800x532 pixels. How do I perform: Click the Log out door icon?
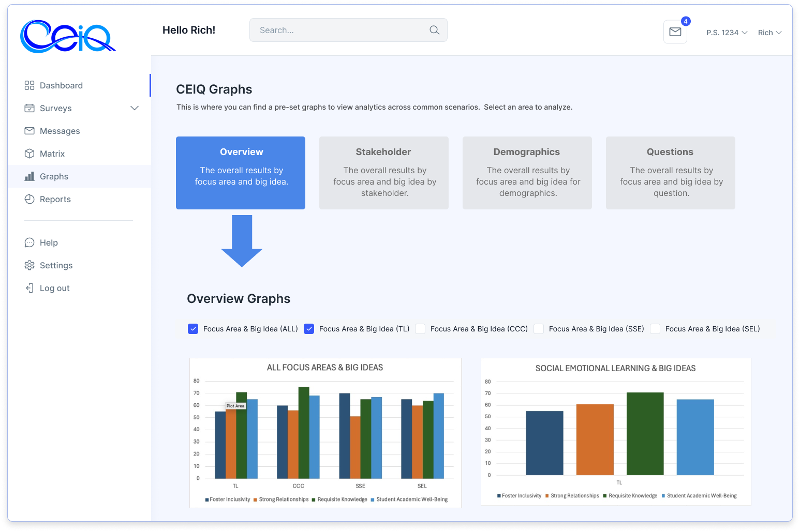click(x=29, y=288)
